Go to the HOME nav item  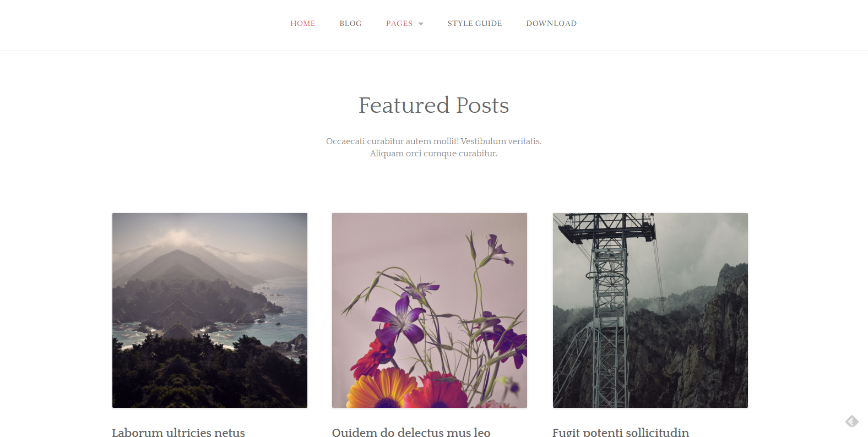pyautogui.click(x=303, y=23)
